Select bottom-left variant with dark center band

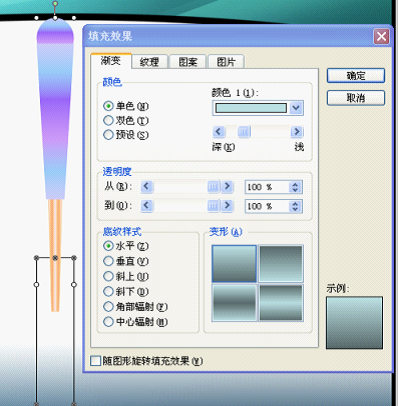coord(234,303)
